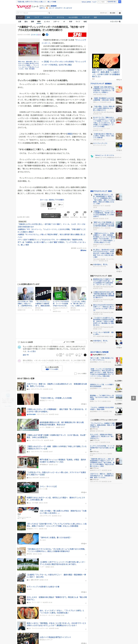Image resolution: width=138 pixels, height=644 pixels.
Task: Open 購入履歴 link
Action: pos(112,13)
